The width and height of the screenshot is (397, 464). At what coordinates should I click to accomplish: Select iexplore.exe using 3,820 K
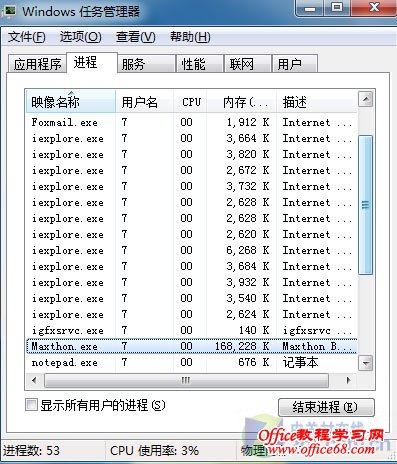[191, 154]
